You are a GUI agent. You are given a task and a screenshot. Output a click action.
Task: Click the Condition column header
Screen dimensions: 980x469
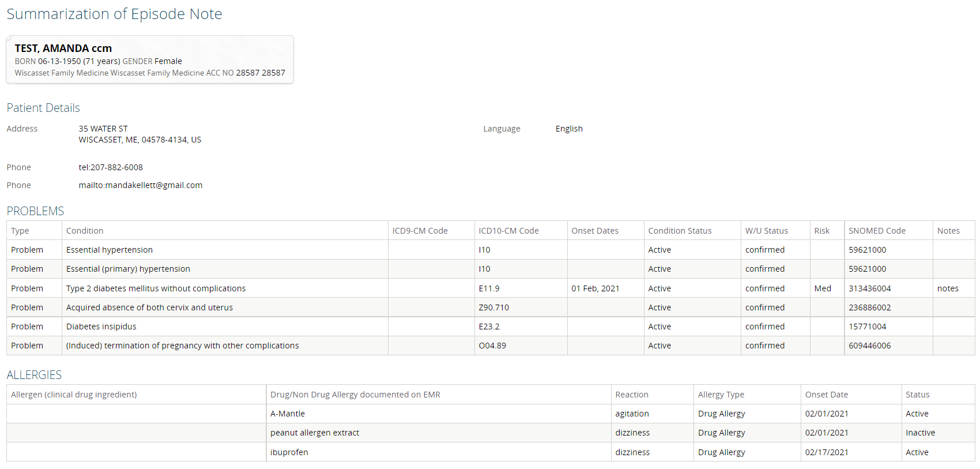tap(85, 231)
